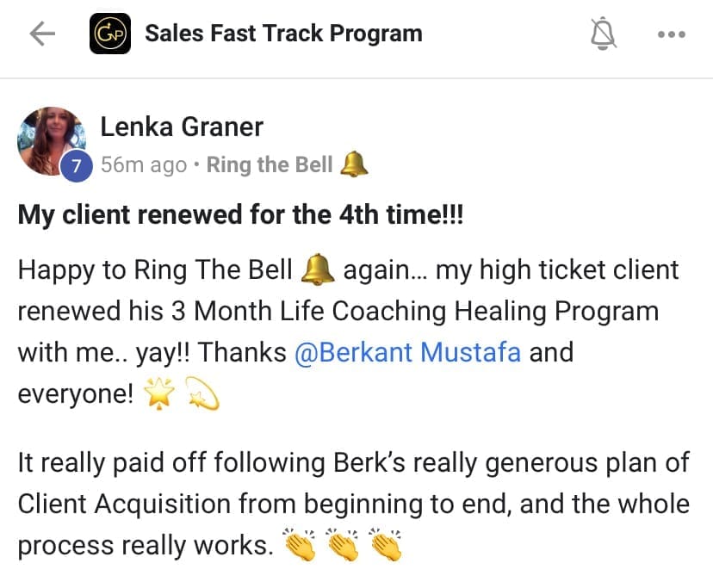Open Sales Fast Track Program group title

(x=283, y=34)
